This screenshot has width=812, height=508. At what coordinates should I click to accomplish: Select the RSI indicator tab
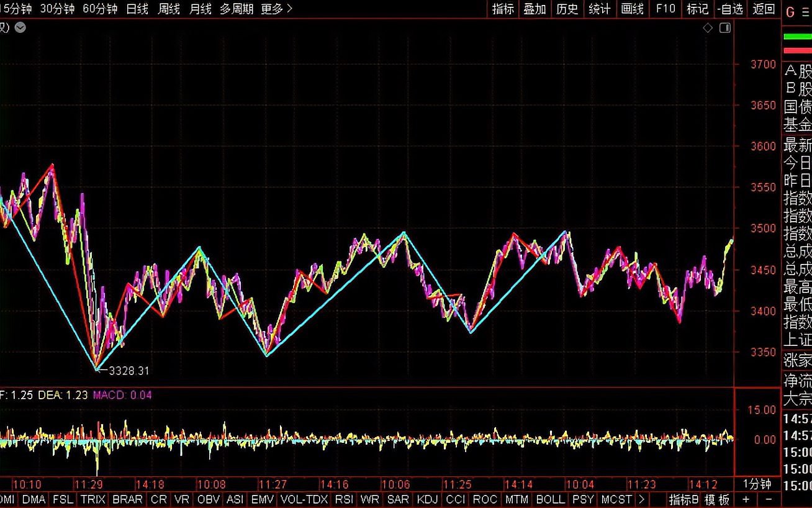(344, 499)
